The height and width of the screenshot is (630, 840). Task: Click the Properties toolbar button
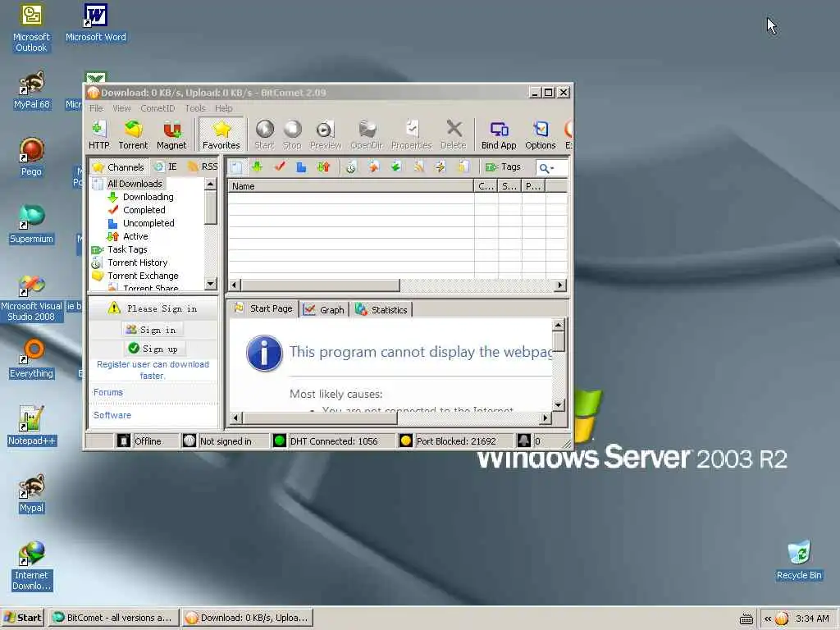411,135
